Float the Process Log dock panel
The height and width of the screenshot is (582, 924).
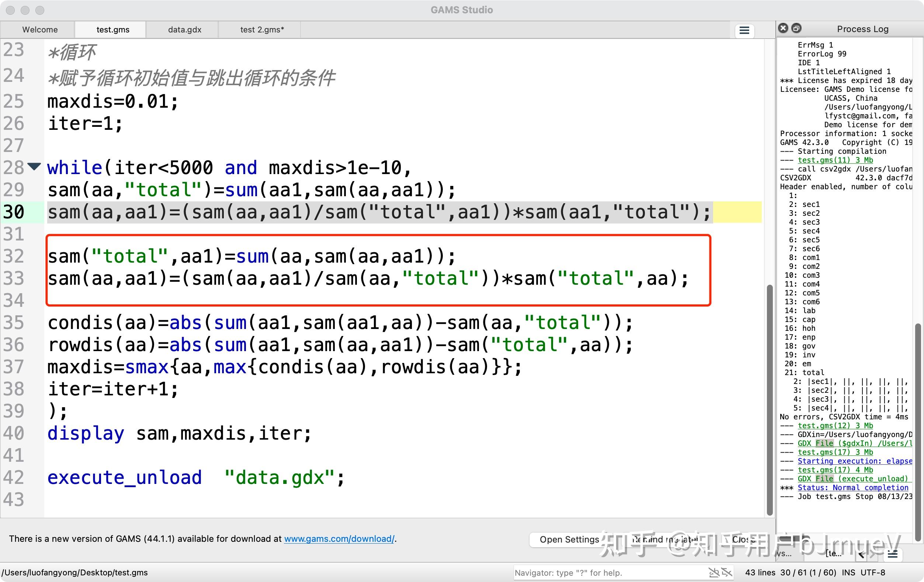796,28
